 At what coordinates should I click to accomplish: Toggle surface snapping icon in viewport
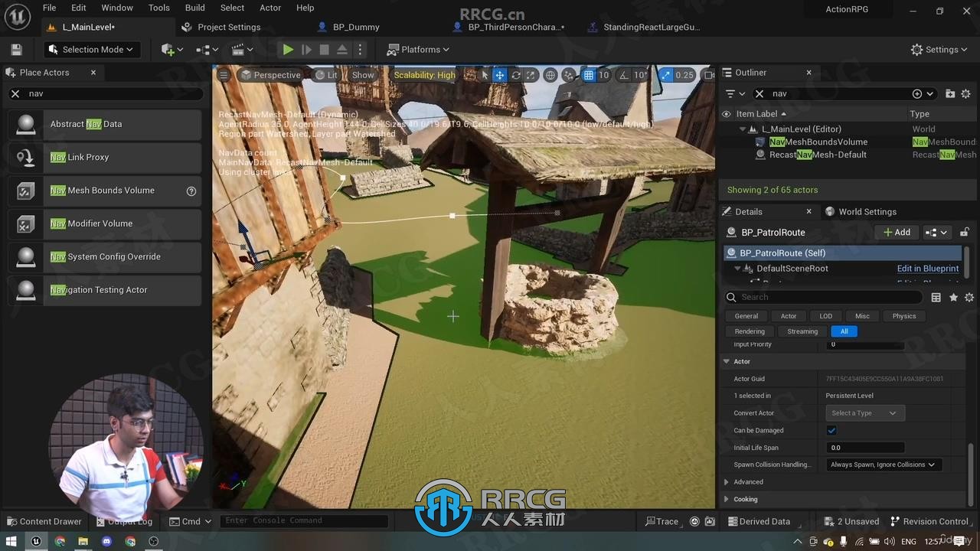click(568, 75)
